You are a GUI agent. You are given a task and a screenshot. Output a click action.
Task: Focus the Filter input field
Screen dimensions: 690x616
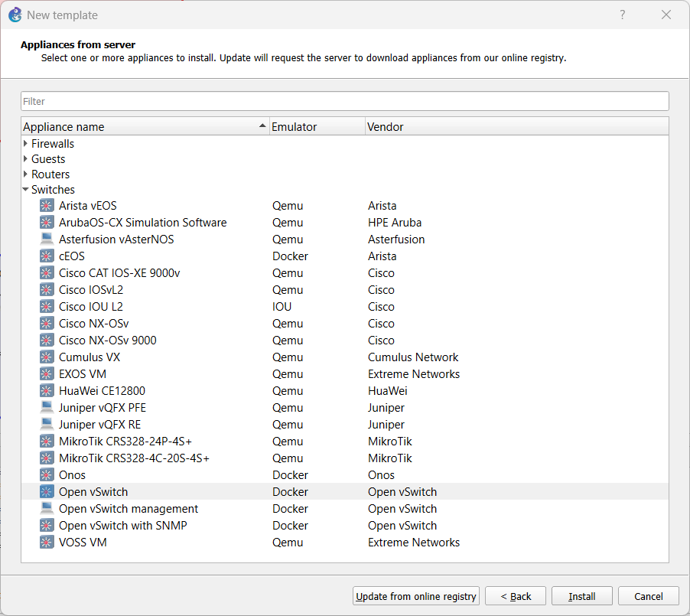(345, 101)
